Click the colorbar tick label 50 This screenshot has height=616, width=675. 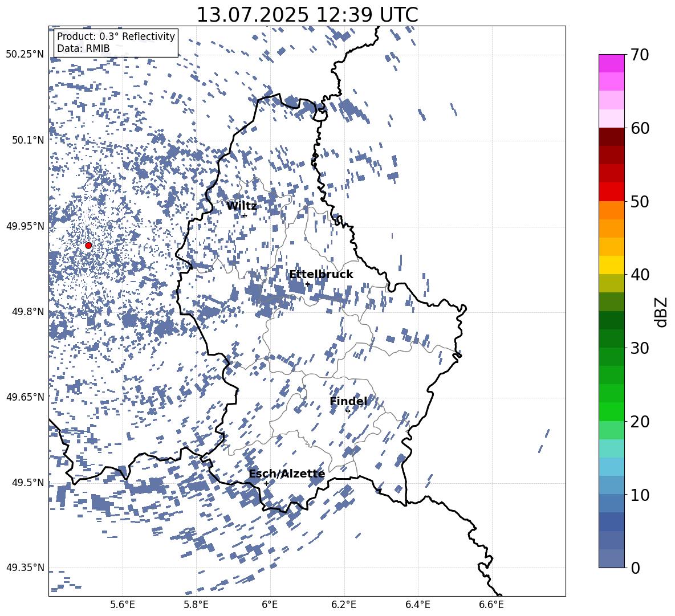point(640,201)
